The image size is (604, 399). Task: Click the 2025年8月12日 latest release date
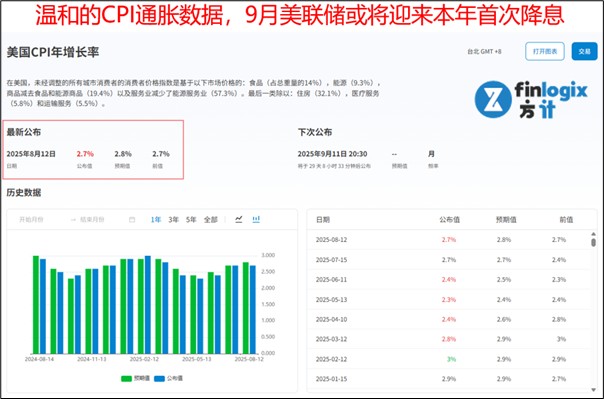[31, 154]
